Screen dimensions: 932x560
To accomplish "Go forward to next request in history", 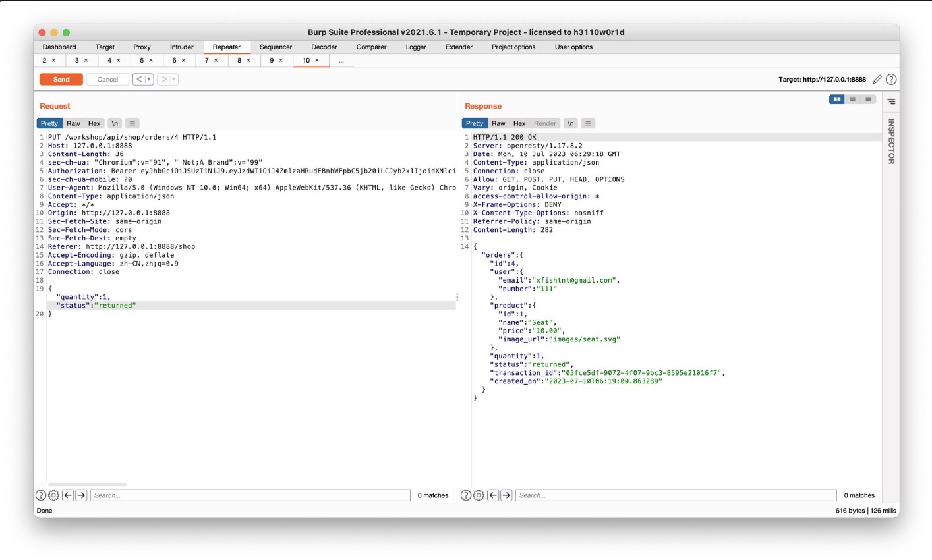I will pos(164,79).
